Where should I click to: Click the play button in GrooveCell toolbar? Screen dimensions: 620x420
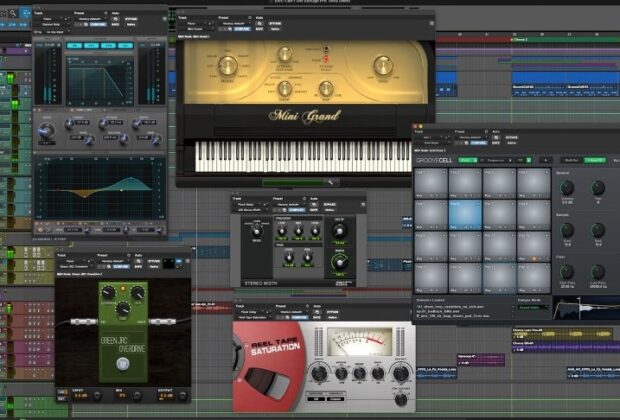(546, 160)
